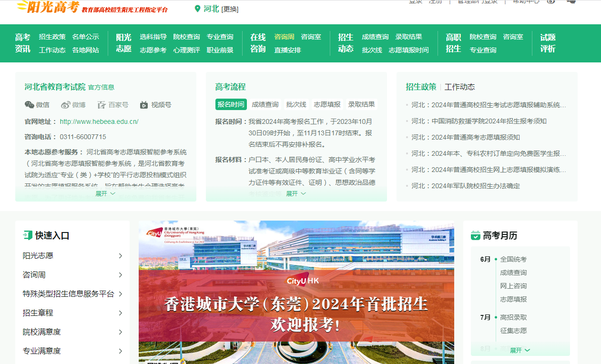
Task: Open 名单公示 in the navigation bar
Action: tap(86, 37)
